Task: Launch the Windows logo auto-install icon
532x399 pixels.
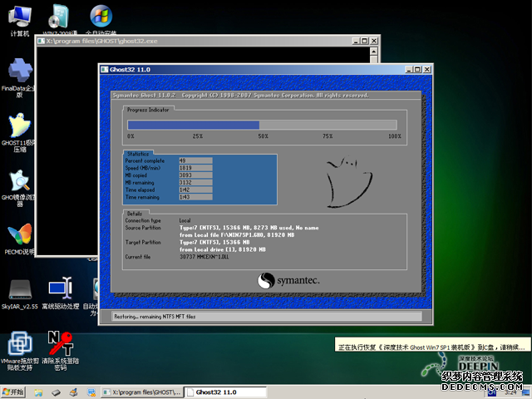Action: (x=101, y=18)
